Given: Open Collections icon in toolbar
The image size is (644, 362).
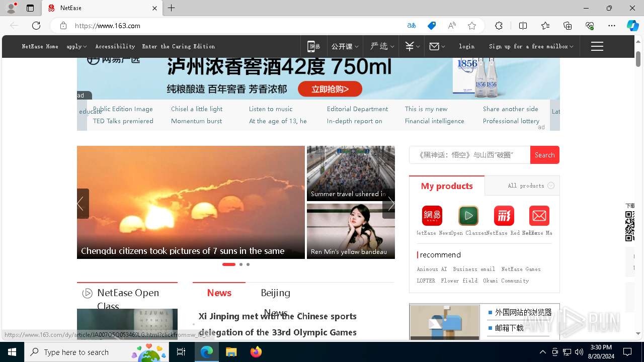Looking at the screenshot, I should (x=568, y=26).
